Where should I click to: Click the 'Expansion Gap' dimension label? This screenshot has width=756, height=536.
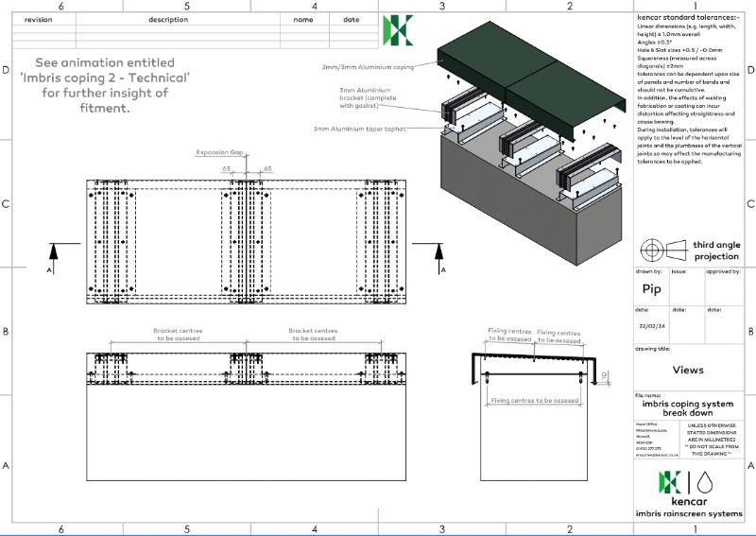click(x=218, y=151)
